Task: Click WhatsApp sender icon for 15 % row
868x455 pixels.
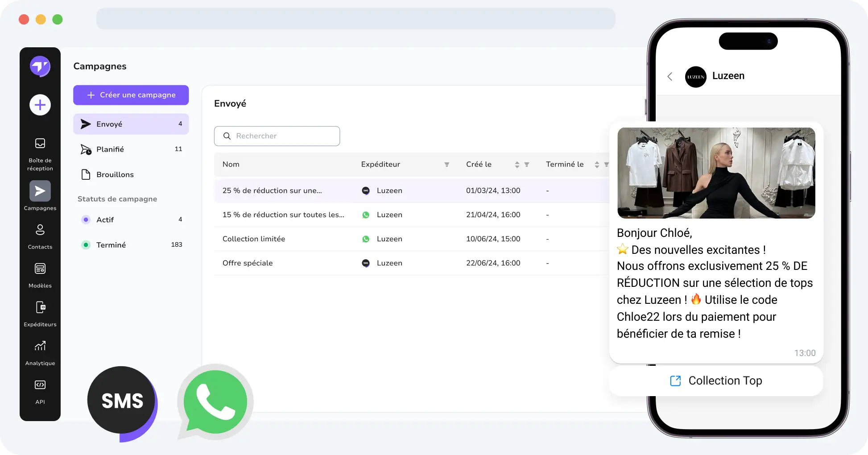Action: tap(366, 215)
